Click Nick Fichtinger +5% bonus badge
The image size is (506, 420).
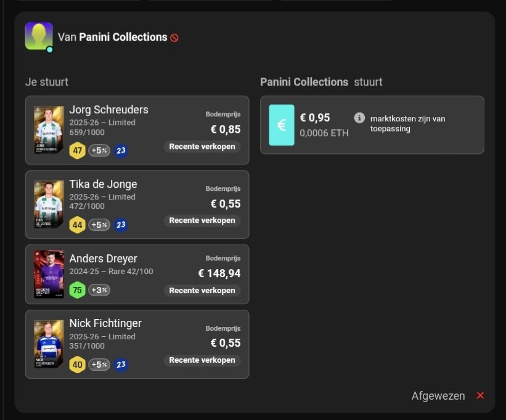tap(99, 365)
